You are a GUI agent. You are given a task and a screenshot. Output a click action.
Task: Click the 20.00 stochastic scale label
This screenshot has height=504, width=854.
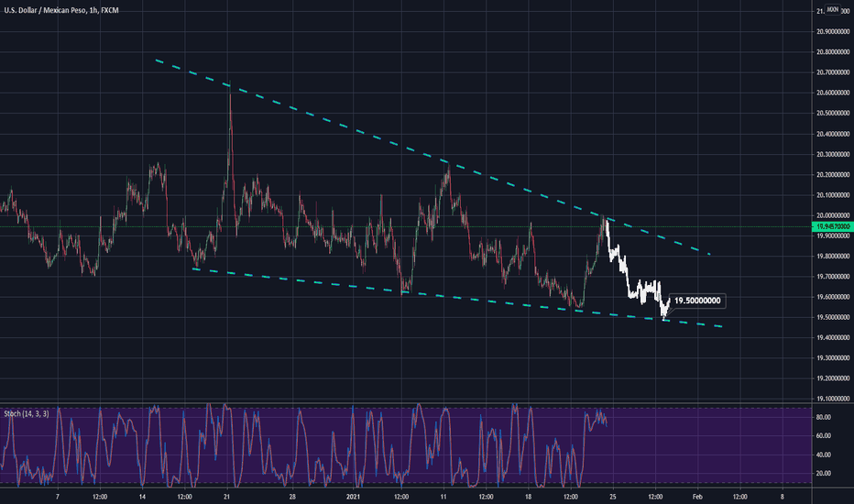[824, 474]
